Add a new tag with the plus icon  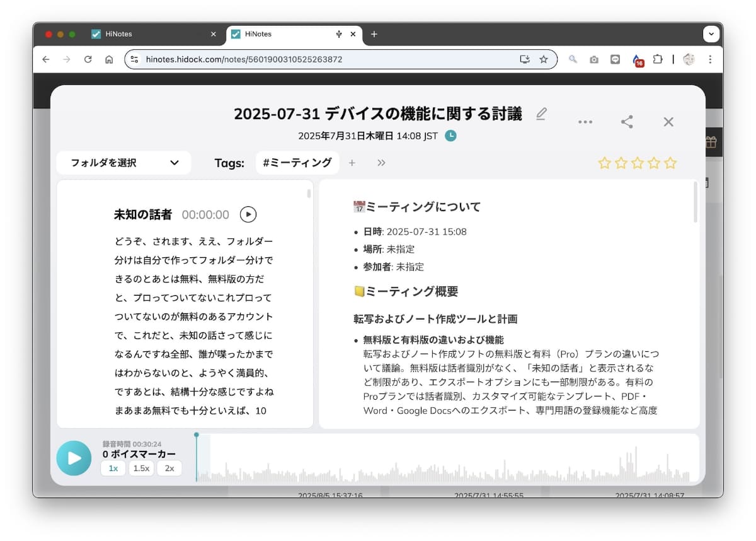tap(352, 163)
